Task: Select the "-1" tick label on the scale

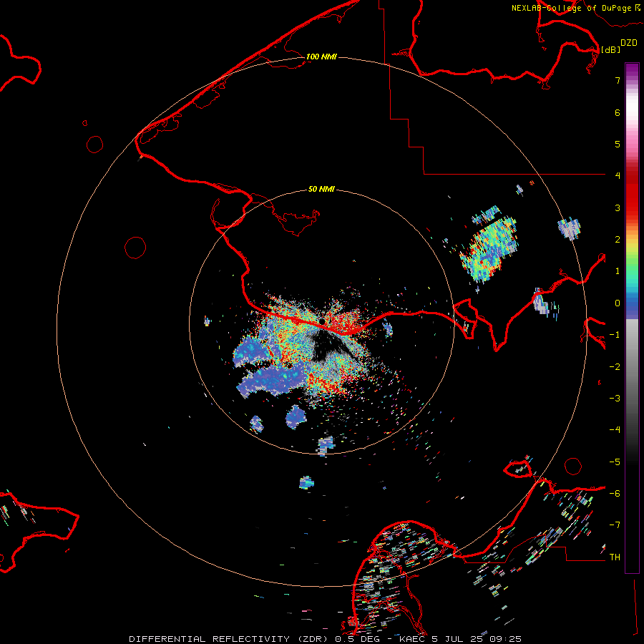Action: [615, 335]
